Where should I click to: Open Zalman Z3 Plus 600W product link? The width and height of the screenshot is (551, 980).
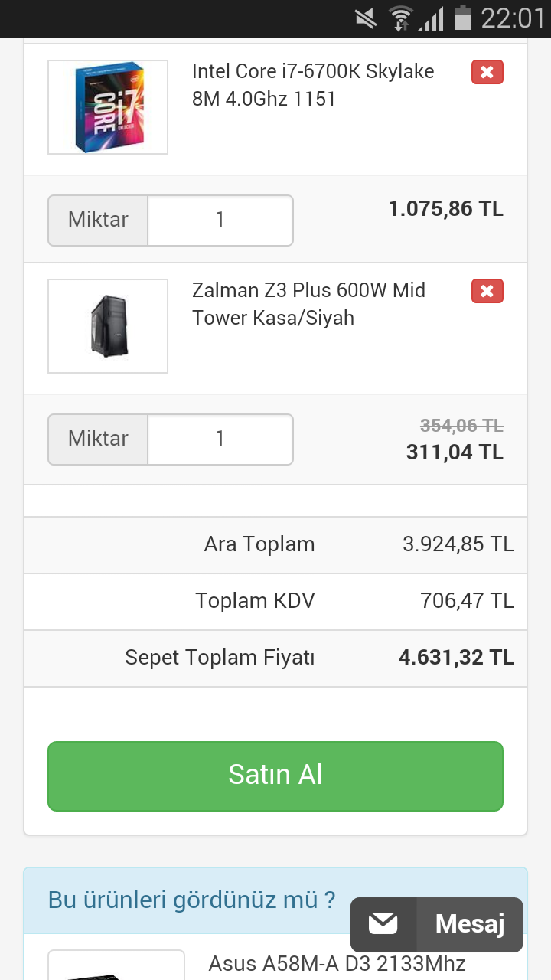click(x=308, y=304)
